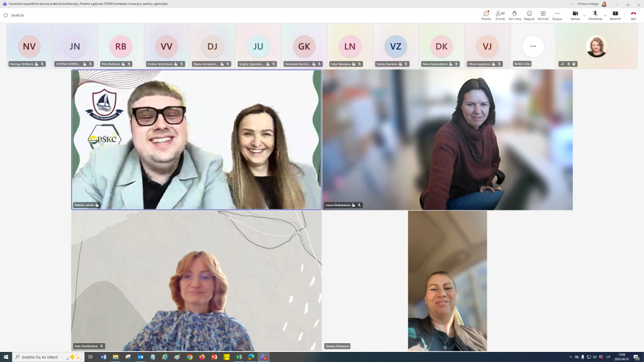
Task: Open the Reaguoti reactions menu
Action: (529, 14)
